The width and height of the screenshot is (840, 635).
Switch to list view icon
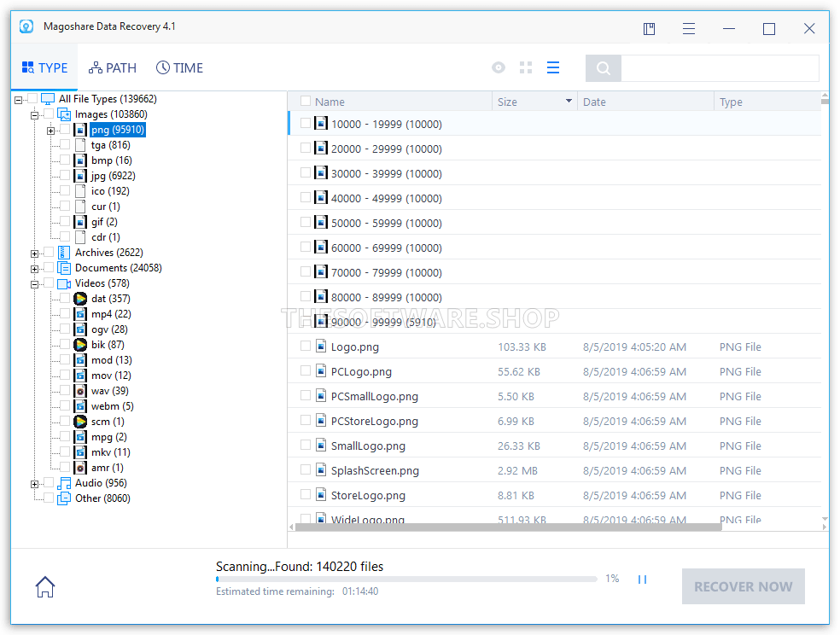coord(553,67)
